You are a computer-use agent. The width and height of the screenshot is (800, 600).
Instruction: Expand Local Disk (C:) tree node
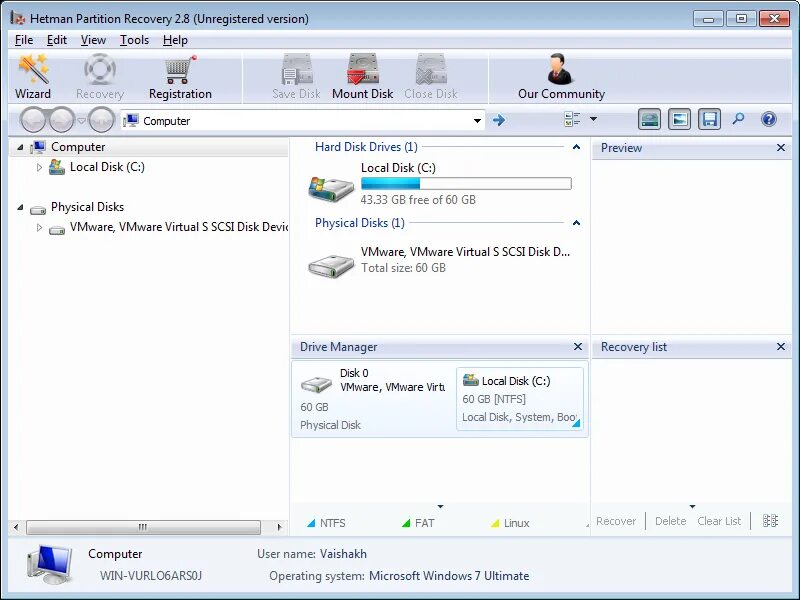pos(39,167)
